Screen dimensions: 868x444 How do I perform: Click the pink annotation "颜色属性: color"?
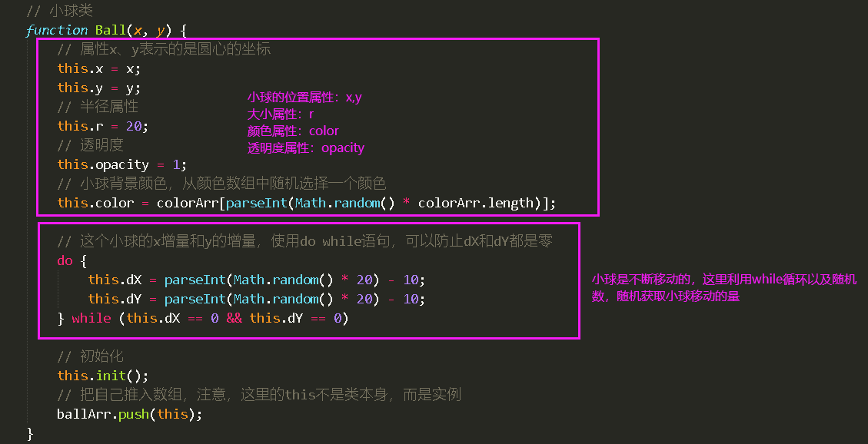coord(293,131)
